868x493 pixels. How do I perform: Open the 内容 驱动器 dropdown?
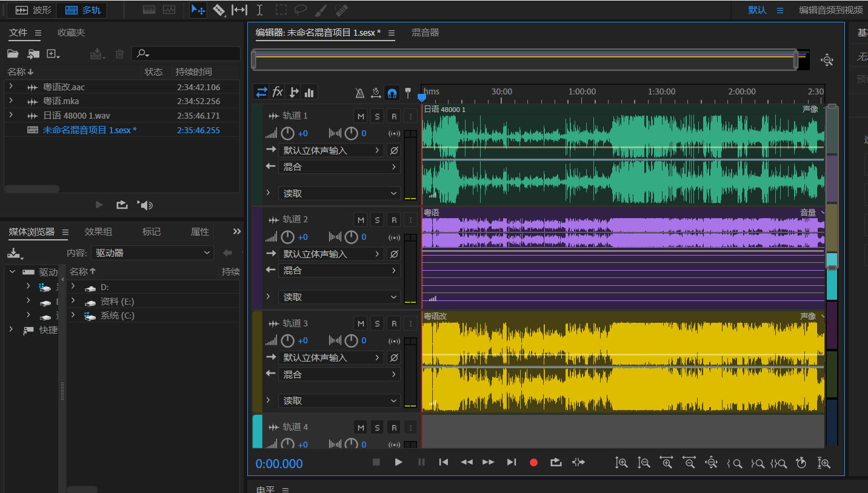click(x=152, y=253)
